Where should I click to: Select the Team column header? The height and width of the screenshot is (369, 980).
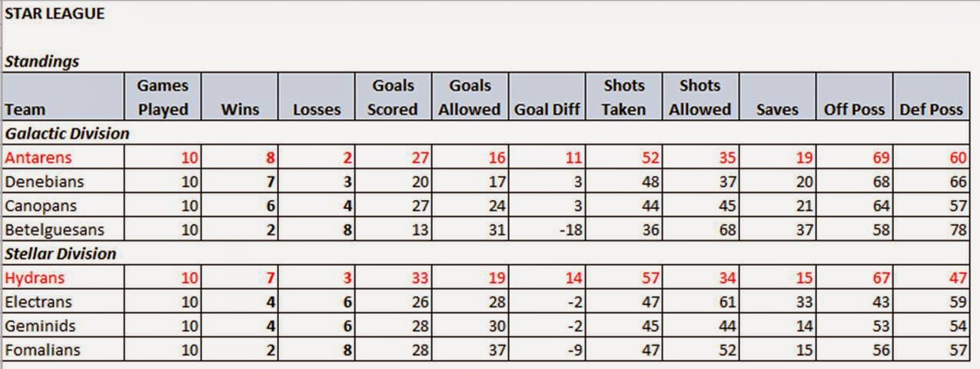pos(63,97)
